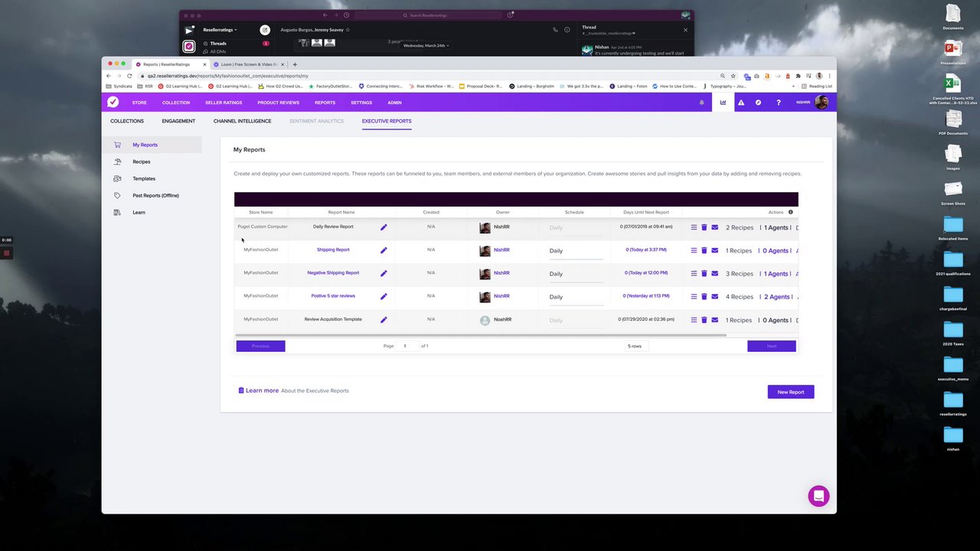Open the SELLER RATINGS menu
The height and width of the screenshot is (551, 980).
(224, 103)
